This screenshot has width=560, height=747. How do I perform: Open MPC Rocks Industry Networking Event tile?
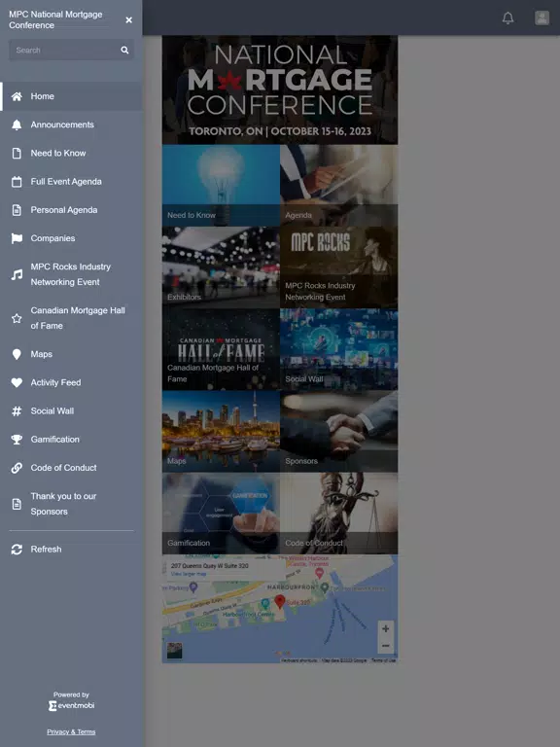339,267
